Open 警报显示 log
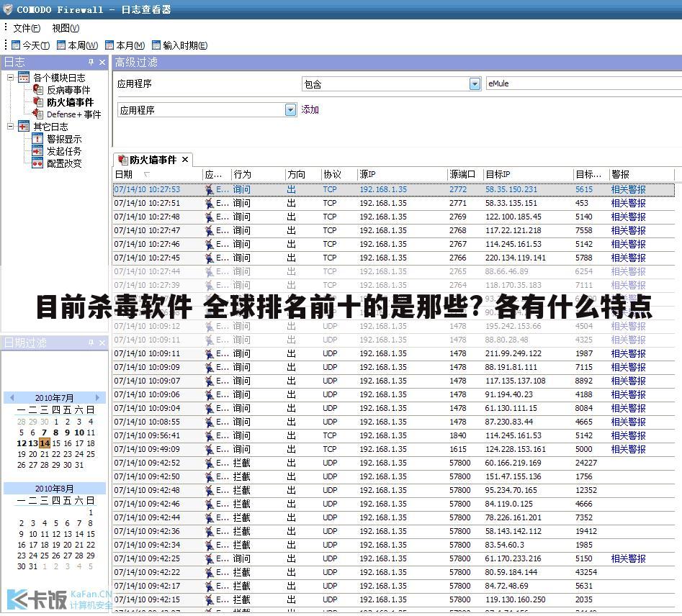682x616 pixels. 64,139
